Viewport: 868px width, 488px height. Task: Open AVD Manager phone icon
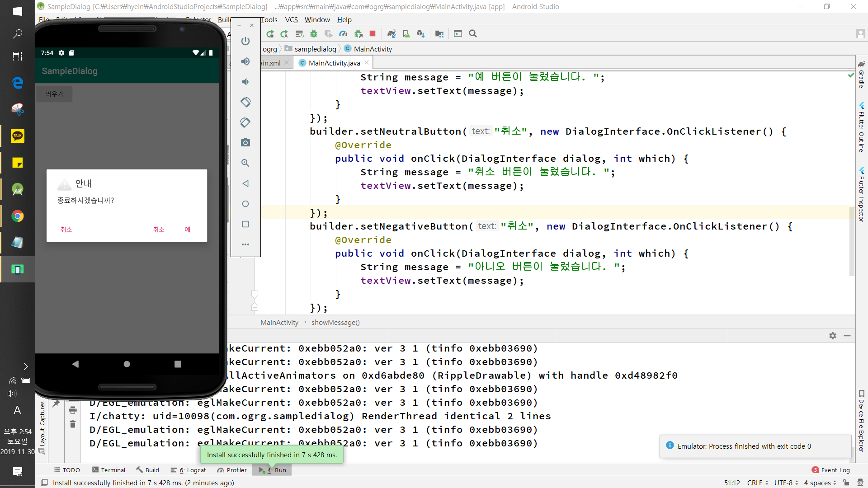coord(406,33)
